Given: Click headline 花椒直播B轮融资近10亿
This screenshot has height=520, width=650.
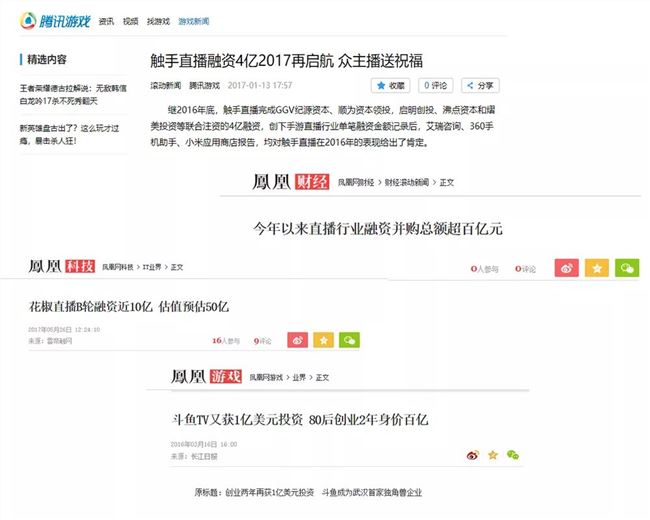Looking at the screenshot, I should [x=129, y=306].
